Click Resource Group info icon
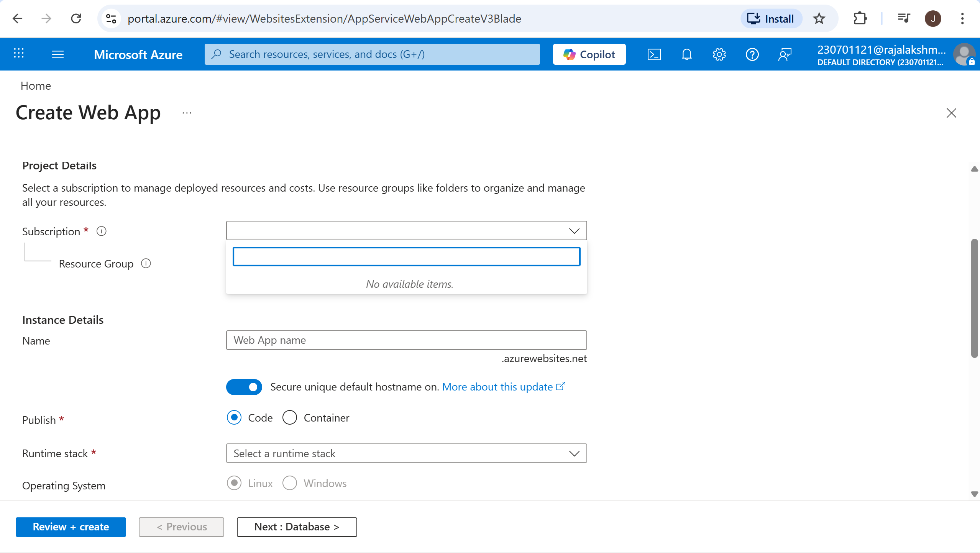This screenshot has height=553, width=980. [x=146, y=263]
